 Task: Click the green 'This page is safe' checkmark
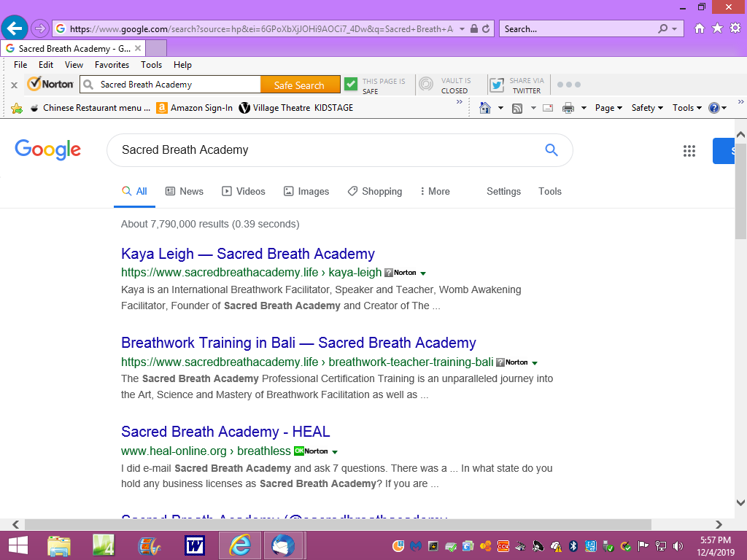coord(351,85)
